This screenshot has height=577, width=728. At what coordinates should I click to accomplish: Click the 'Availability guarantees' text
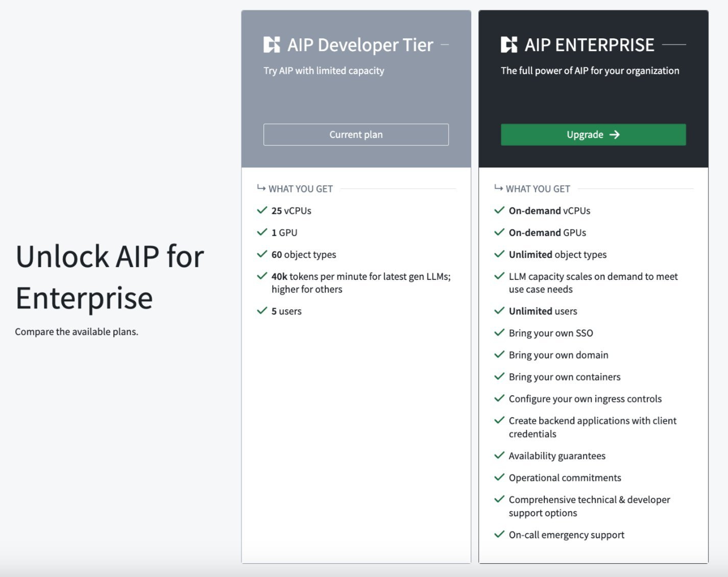coord(557,456)
